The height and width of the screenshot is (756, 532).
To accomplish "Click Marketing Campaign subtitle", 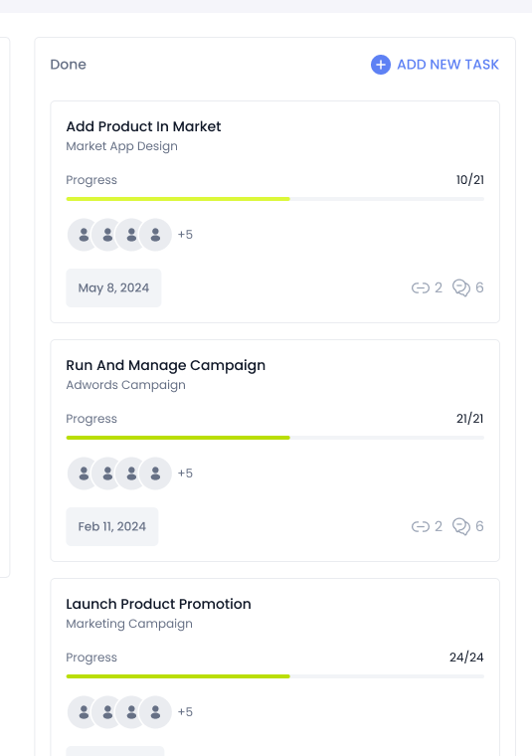I will [x=129, y=624].
